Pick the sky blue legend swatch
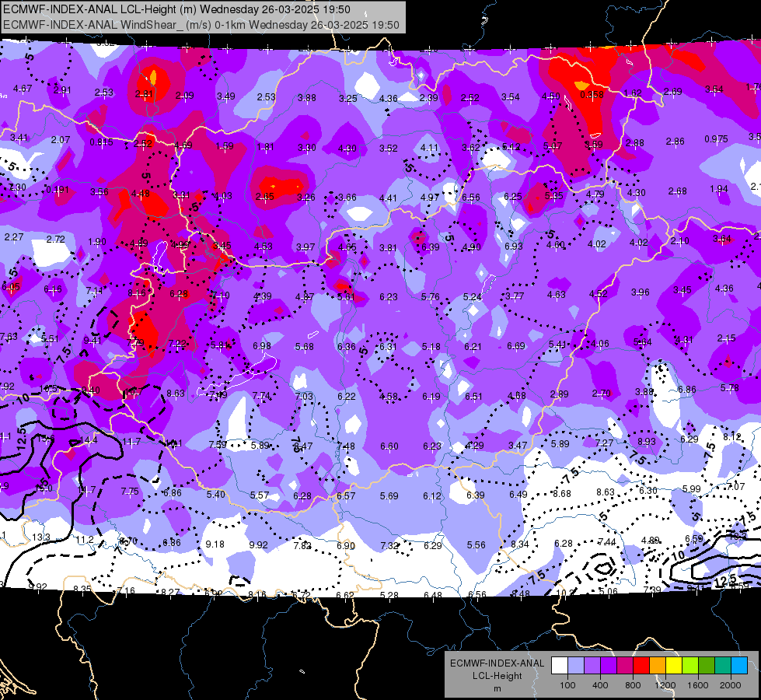761x700 pixels. point(739,666)
